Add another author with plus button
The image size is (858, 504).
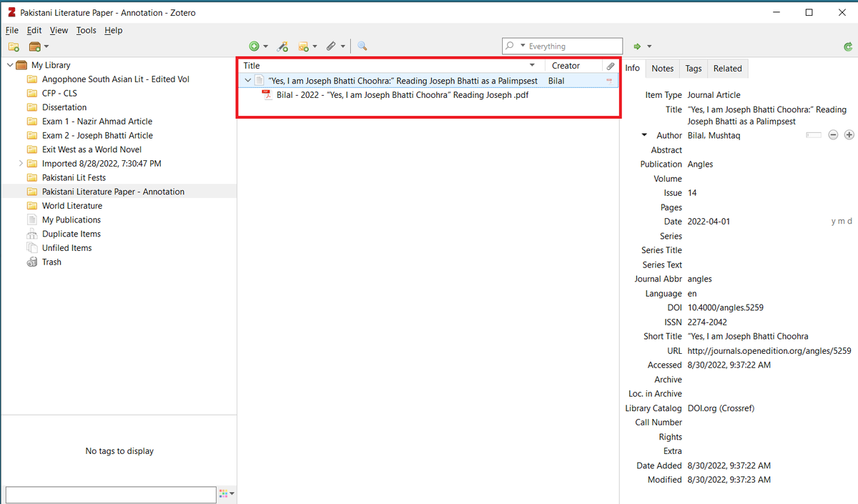849,135
